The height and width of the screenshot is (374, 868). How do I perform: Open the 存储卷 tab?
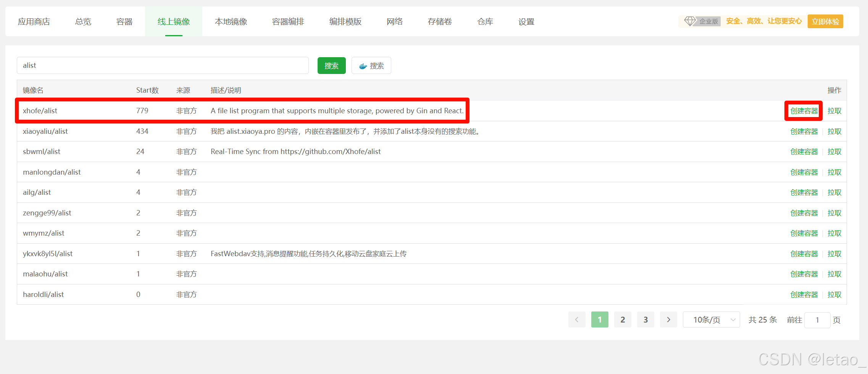(440, 22)
